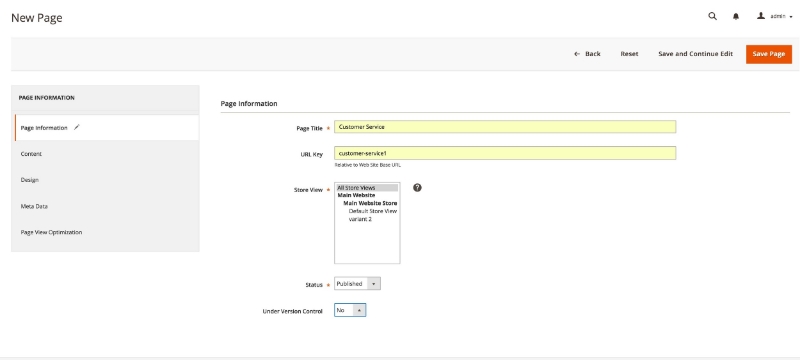
Task: Open the notifications bell icon
Action: pos(736,16)
